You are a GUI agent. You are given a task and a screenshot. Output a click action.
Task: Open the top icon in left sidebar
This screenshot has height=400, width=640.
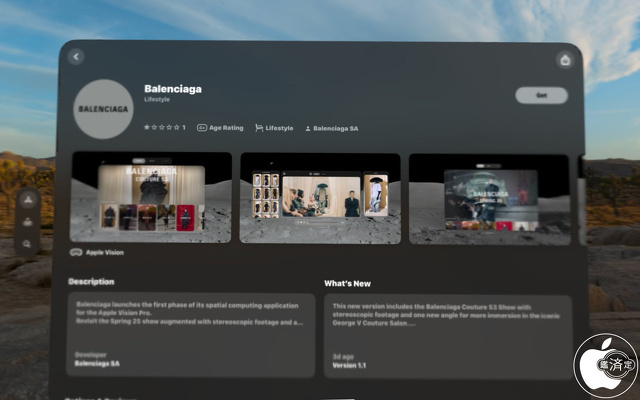coord(27,201)
